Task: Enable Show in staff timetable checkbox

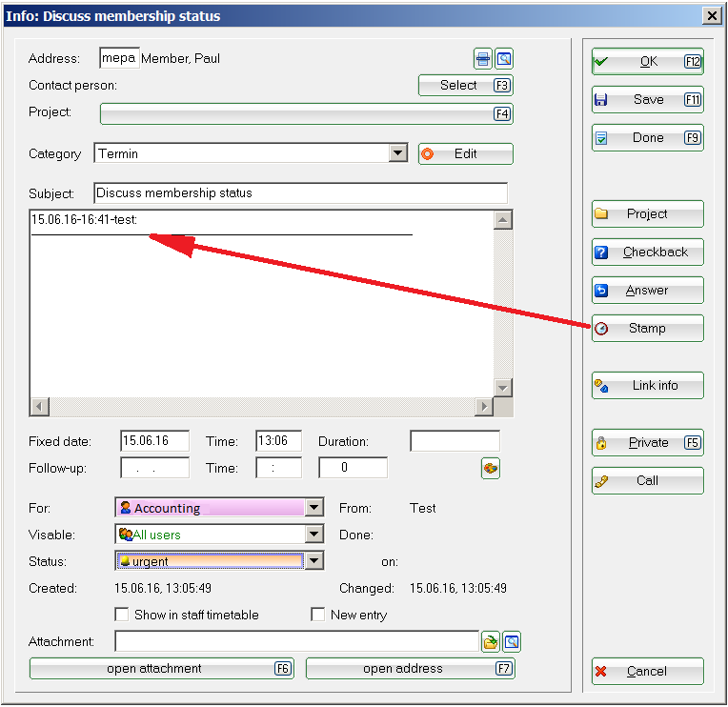Action: tap(122, 615)
